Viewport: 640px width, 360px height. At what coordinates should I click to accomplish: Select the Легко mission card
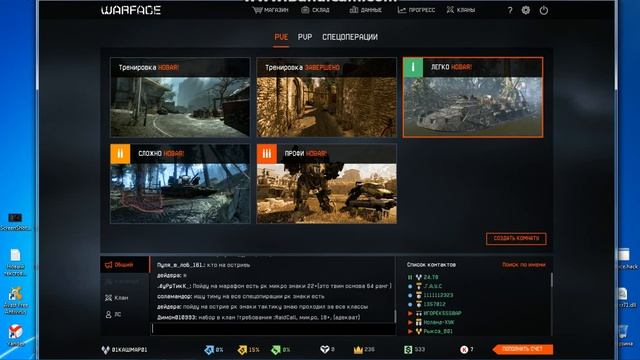point(473,97)
